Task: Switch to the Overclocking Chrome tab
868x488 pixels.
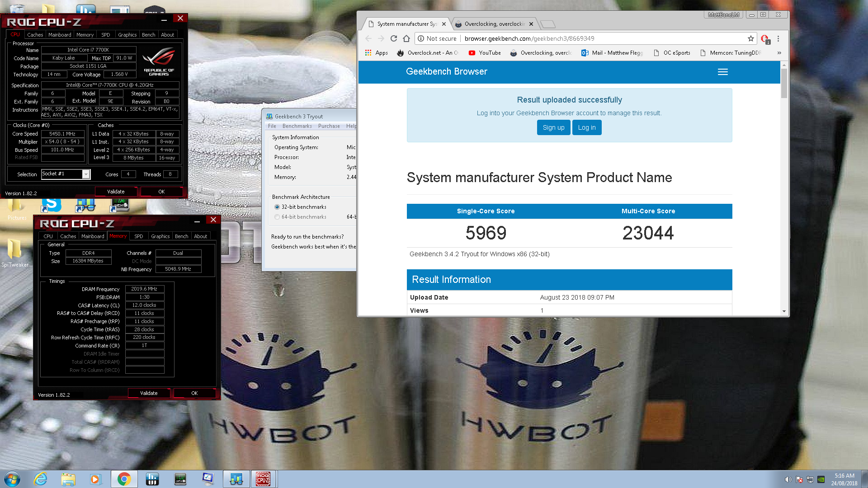Action: coord(494,24)
